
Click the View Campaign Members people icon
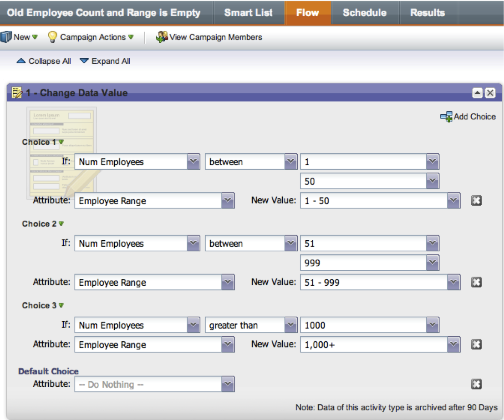[162, 37]
